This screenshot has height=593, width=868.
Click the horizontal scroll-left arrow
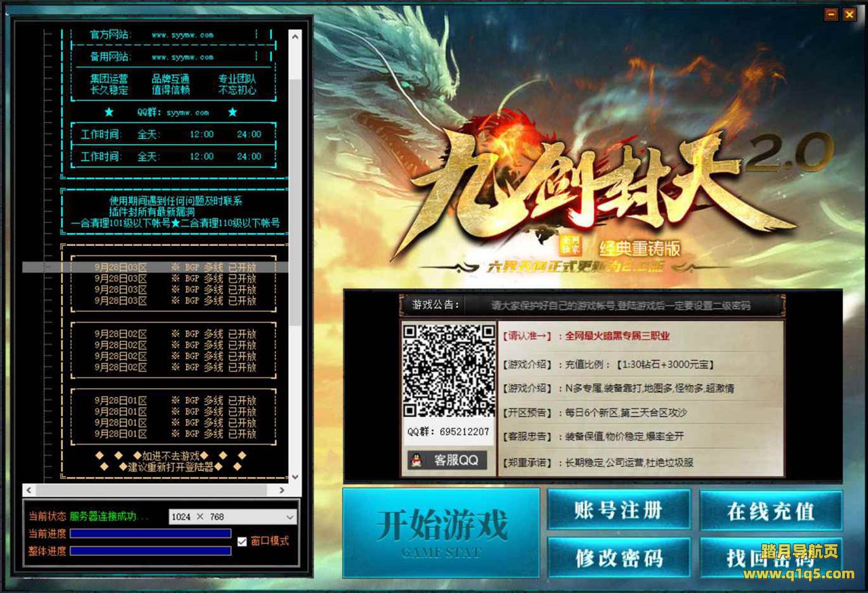28,490
